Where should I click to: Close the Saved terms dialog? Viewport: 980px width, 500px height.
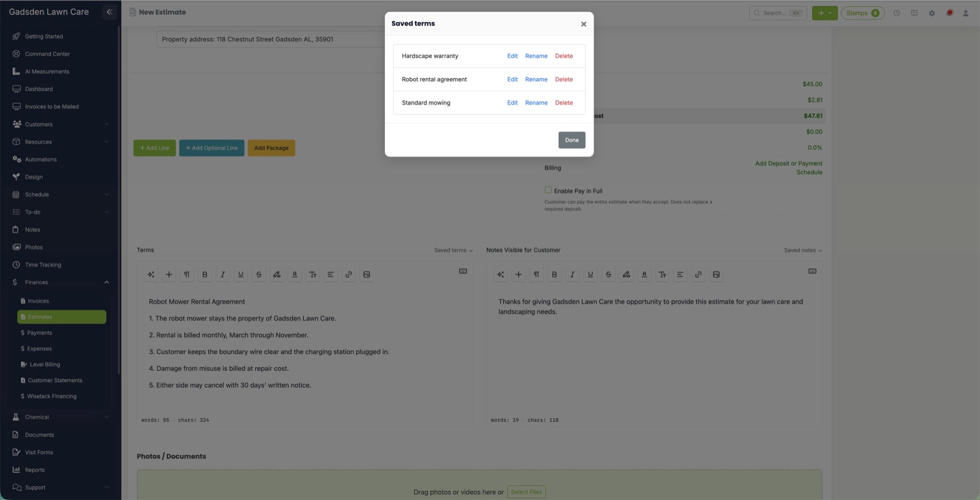[583, 24]
